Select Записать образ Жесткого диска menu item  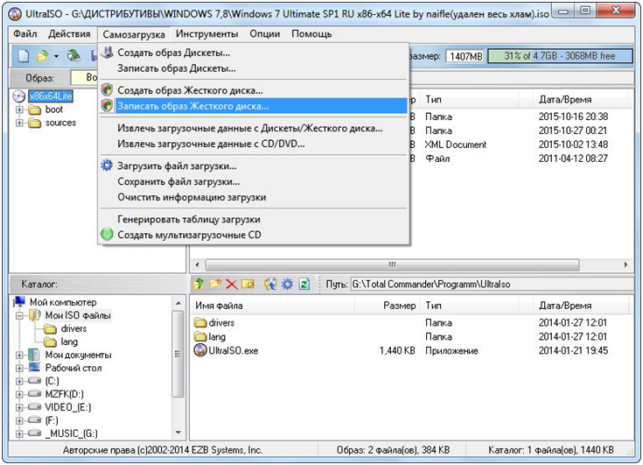pyautogui.click(x=253, y=106)
